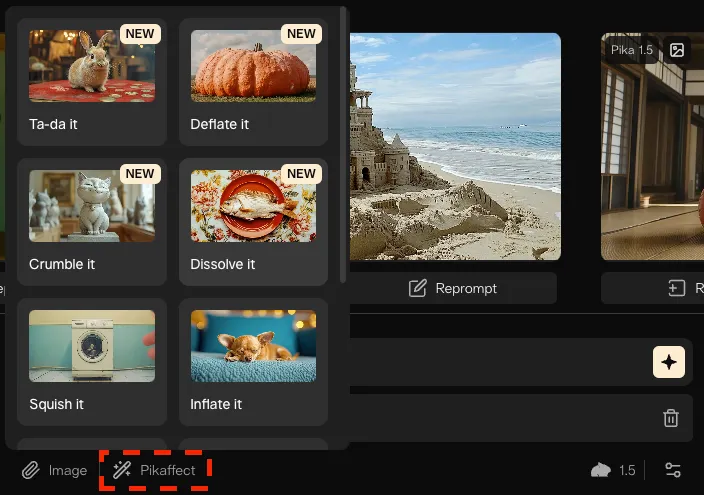This screenshot has height=495, width=704.
Task: Click the Reprompt button under beach video
Action: click(x=453, y=288)
